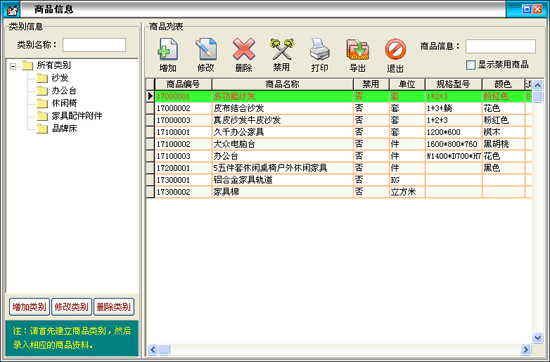Viewport: 550px width, 362px height.
Task: Click the app icon in the title bar
Action: pos(11,9)
